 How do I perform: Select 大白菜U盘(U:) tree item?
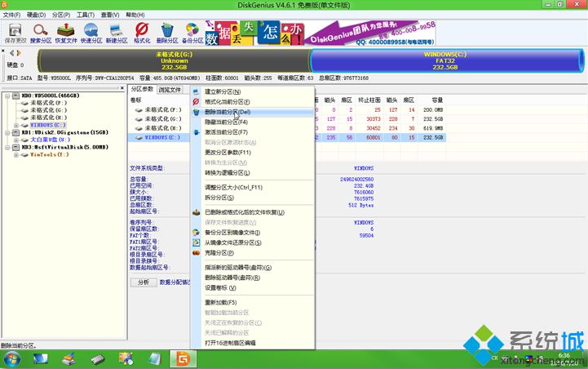pos(50,140)
